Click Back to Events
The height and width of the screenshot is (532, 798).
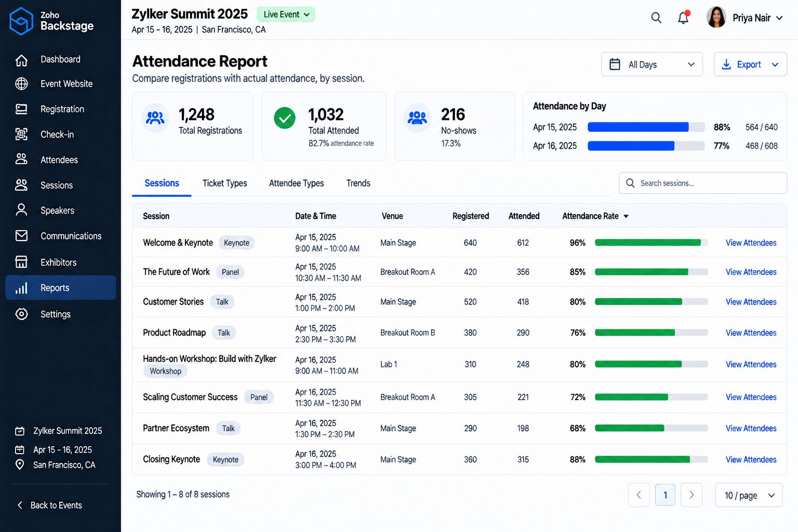pos(50,505)
